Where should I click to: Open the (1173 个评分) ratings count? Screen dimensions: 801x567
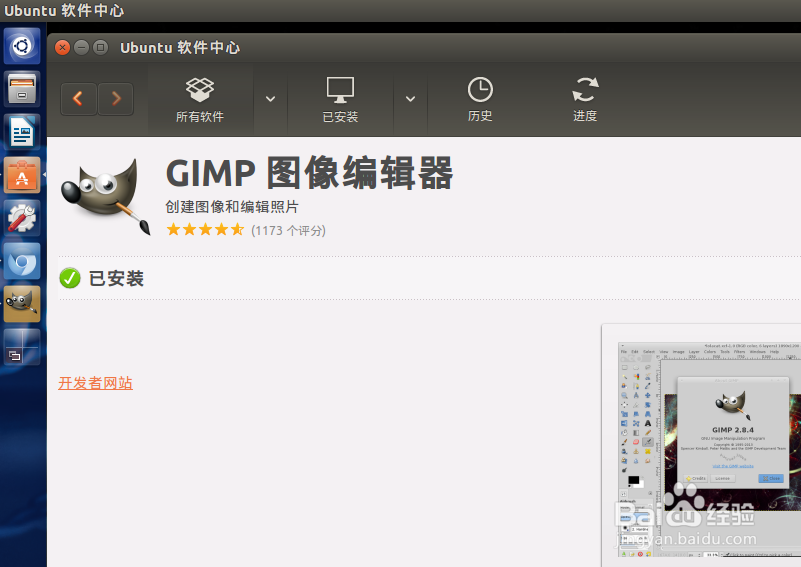coord(288,230)
